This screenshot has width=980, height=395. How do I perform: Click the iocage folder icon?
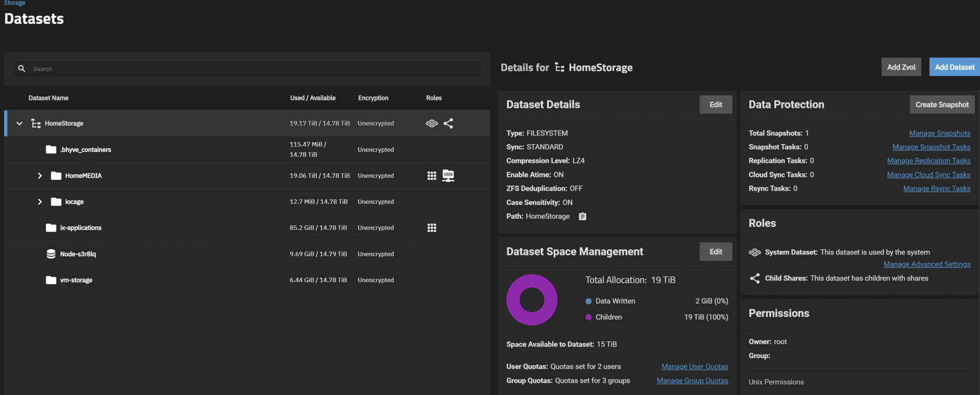tap(56, 202)
